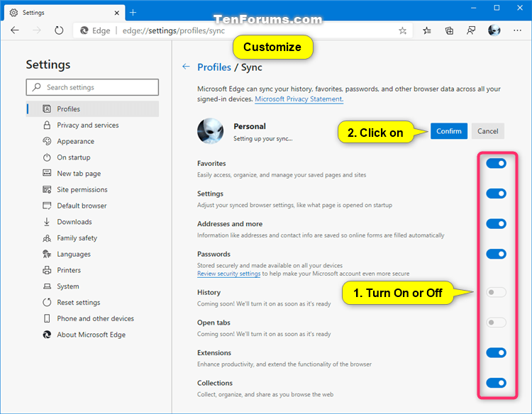Close the Settings tab
The width and height of the screenshot is (532, 414).
click(117, 13)
